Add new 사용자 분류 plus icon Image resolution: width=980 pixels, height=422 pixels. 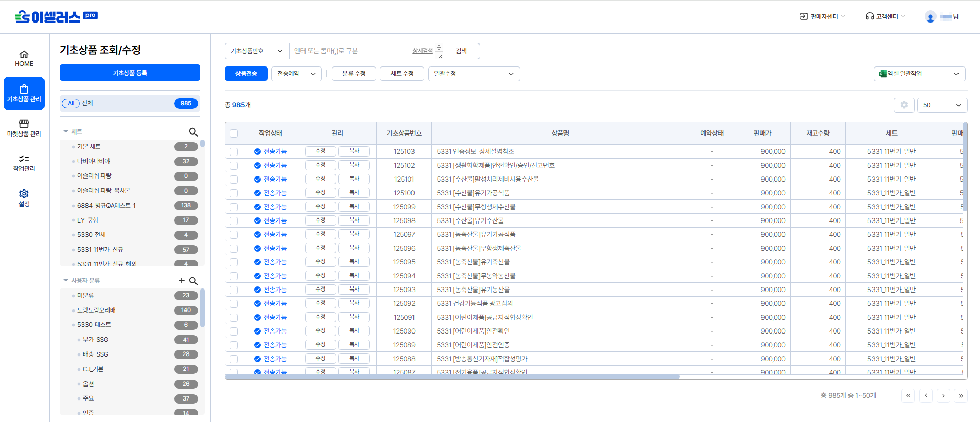click(182, 281)
